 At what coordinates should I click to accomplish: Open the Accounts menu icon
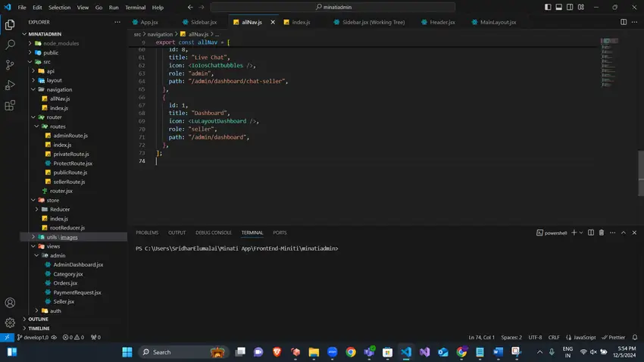10,303
